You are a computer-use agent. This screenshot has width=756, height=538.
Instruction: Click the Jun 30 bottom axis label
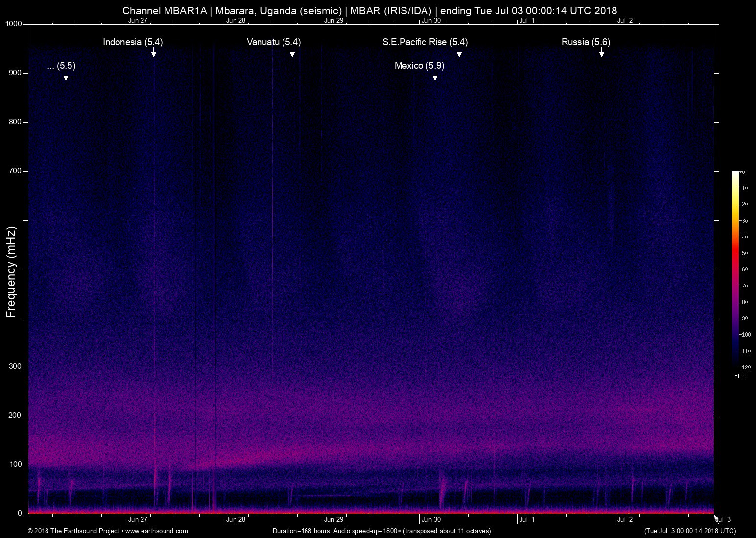pos(431,520)
